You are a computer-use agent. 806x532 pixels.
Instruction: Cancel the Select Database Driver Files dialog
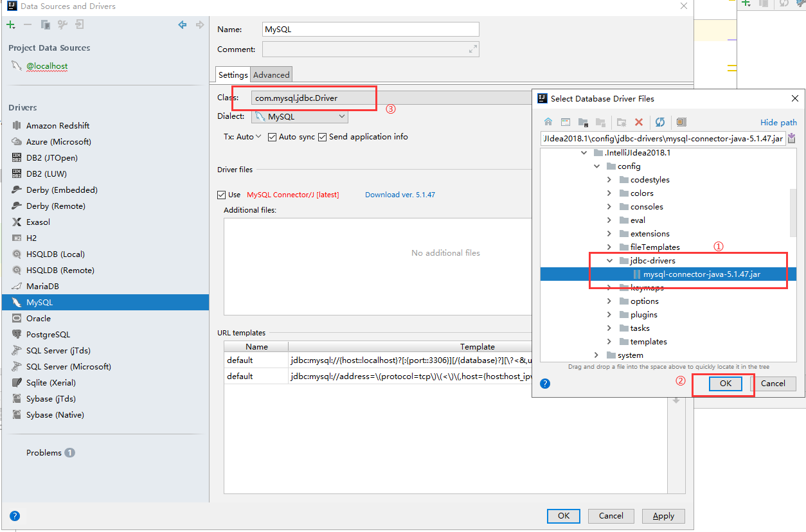(773, 384)
